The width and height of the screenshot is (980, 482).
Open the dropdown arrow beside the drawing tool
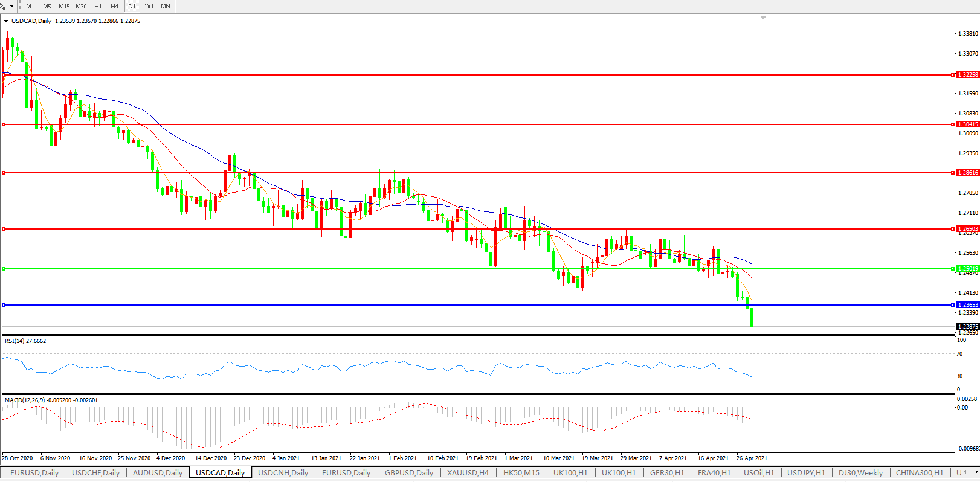(11, 7)
